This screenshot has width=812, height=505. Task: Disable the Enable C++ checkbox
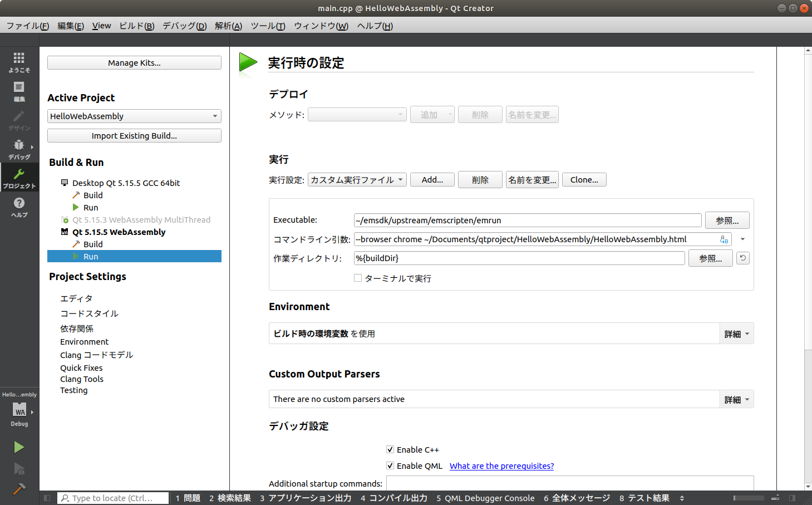tap(390, 449)
